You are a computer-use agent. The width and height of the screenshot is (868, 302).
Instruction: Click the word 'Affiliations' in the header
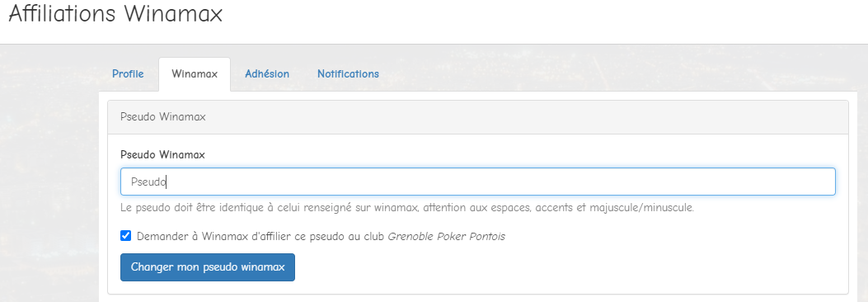(x=63, y=14)
